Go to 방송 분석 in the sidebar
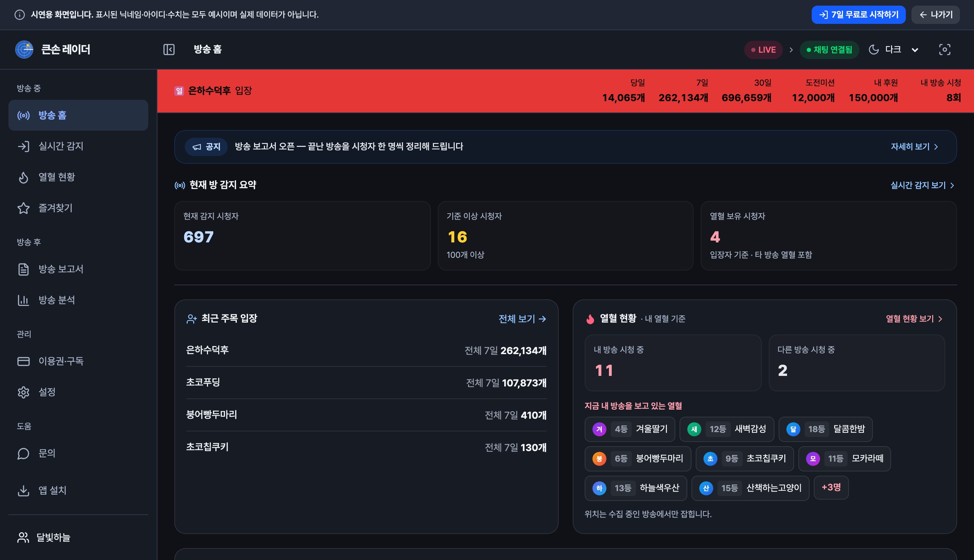The width and height of the screenshot is (974, 560). click(78, 300)
